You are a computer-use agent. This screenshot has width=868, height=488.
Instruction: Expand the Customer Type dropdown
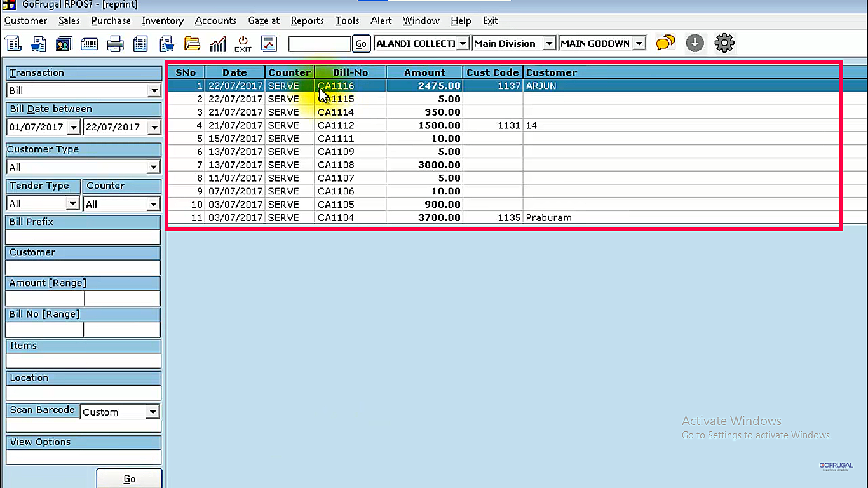(153, 168)
